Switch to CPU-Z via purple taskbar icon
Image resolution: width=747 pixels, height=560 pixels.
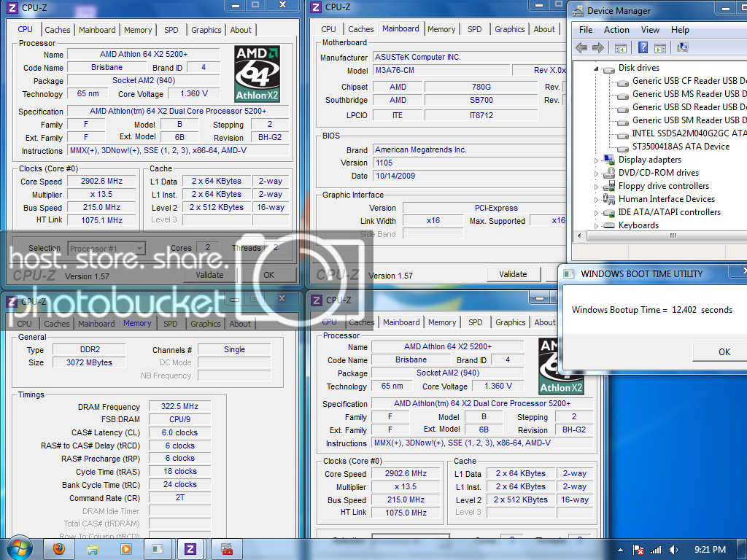(x=190, y=549)
